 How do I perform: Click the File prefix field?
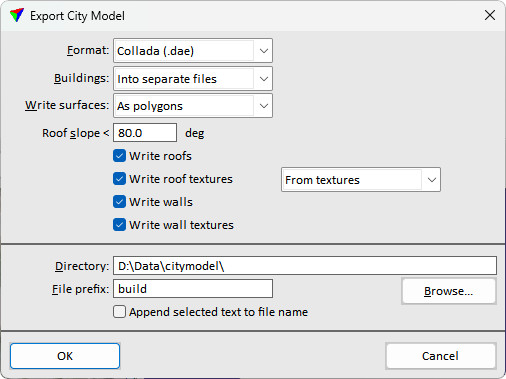(193, 289)
